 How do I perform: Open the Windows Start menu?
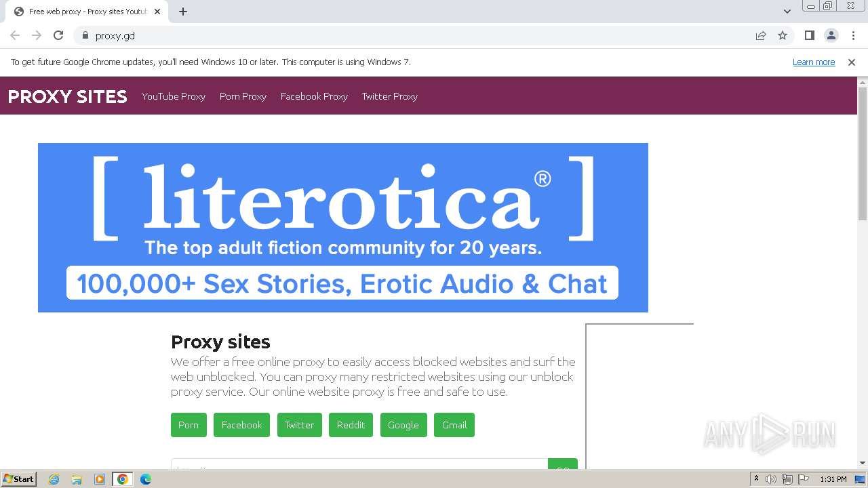click(x=19, y=479)
